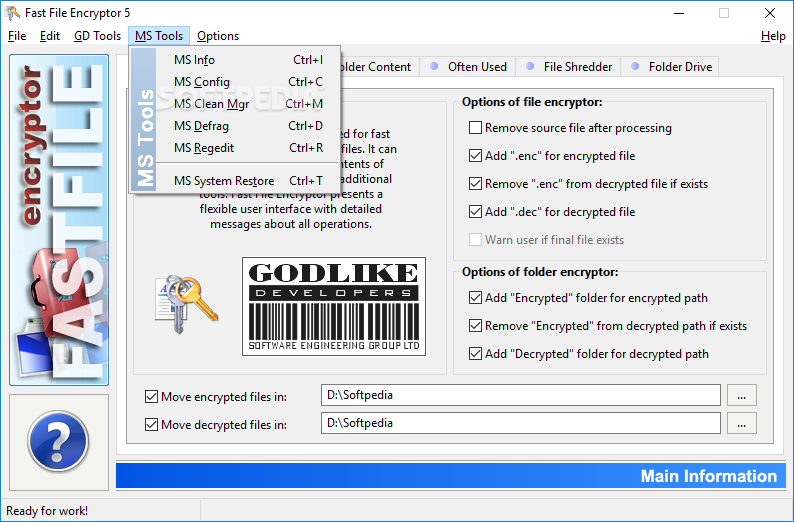Choose MS Info from the menu

tap(248, 60)
